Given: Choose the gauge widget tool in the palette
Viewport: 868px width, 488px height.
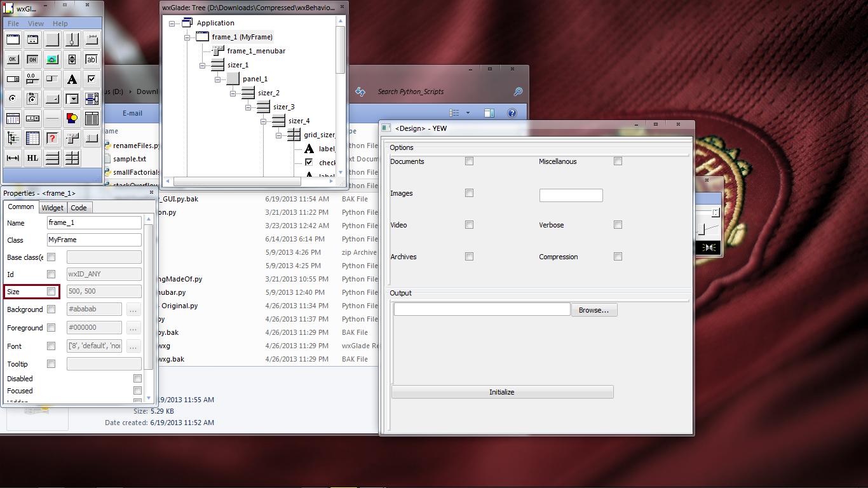Looking at the screenshot, I should point(52,79).
